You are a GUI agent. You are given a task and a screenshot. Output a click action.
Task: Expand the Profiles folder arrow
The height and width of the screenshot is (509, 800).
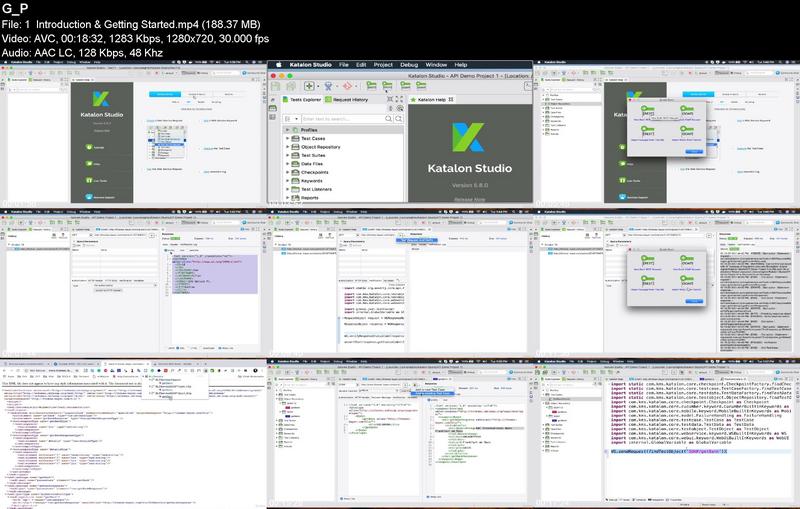coord(287,130)
